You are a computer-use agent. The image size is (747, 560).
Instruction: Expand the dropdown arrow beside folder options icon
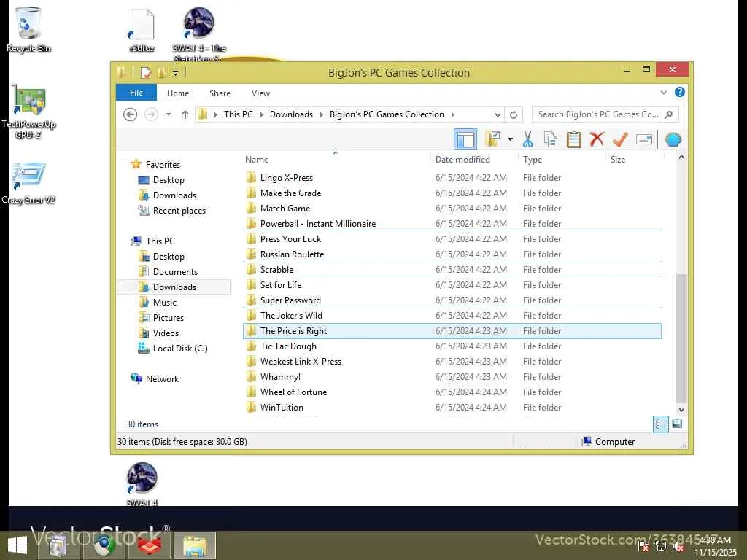pyautogui.click(x=510, y=139)
